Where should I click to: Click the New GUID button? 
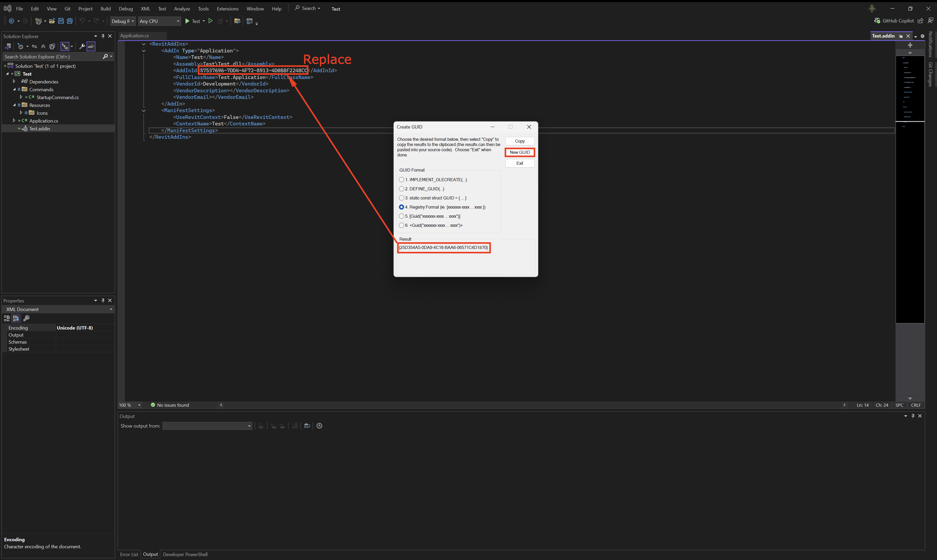pyautogui.click(x=520, y=153)
